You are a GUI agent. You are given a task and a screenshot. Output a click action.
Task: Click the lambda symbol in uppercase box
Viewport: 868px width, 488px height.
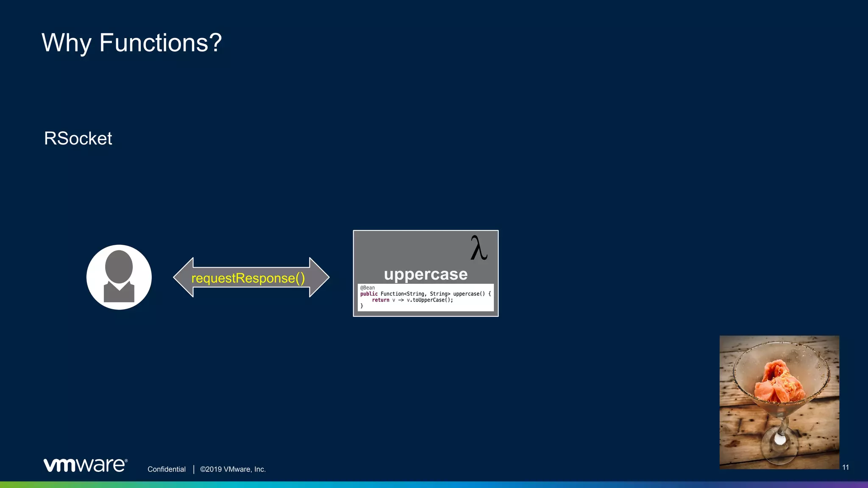point(479,248)
